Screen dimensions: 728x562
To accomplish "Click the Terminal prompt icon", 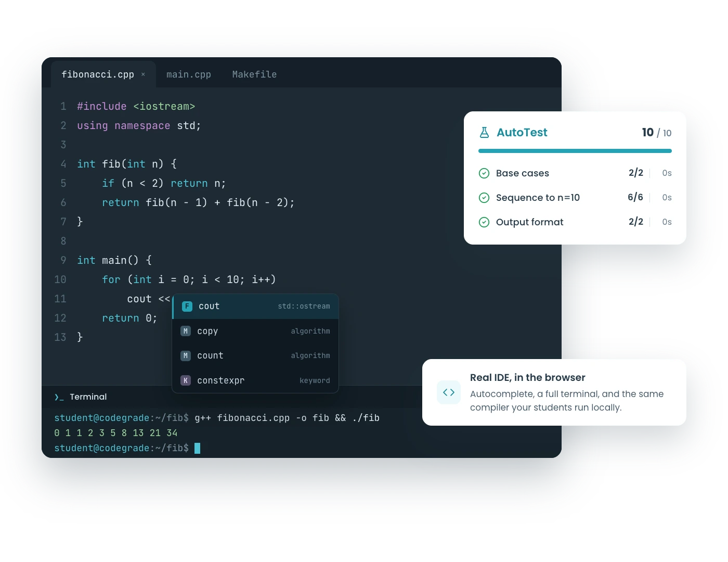I will pos(59,397).
